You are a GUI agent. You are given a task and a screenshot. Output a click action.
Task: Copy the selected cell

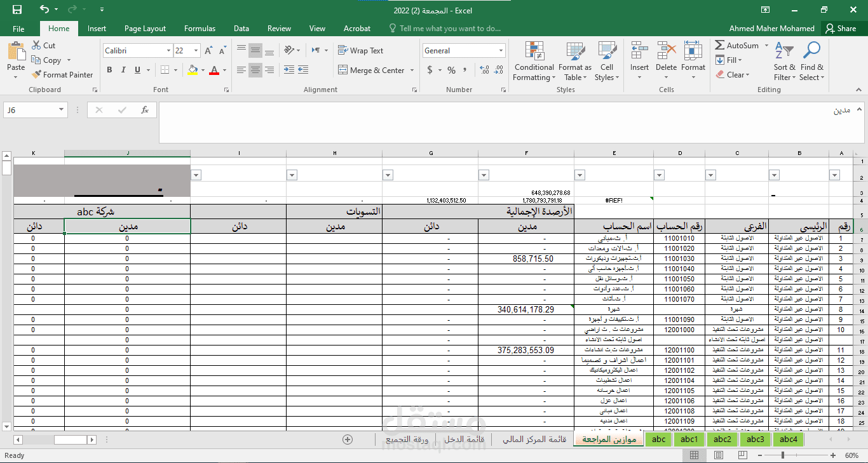pos(46,60)
